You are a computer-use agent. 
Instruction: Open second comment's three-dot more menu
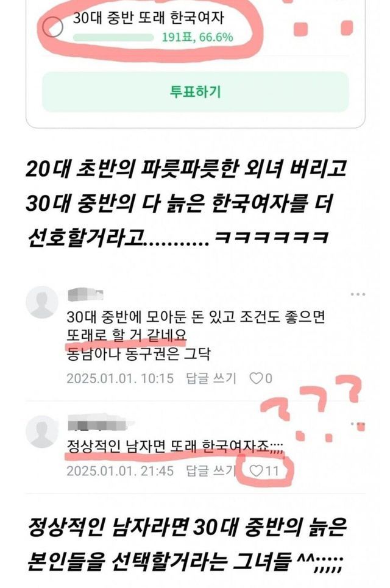pyautogui.click(x=358, y=423)
